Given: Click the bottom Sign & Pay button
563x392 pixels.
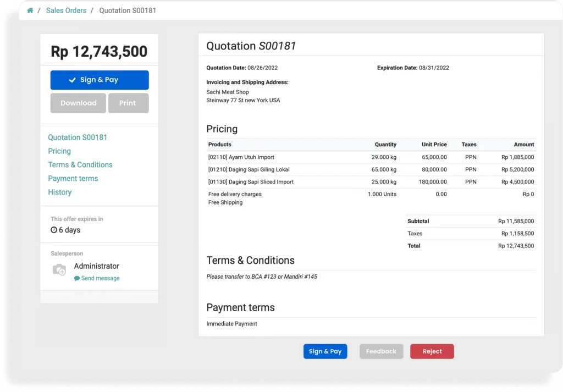Looking at the screenshot, I should point(325,351).
